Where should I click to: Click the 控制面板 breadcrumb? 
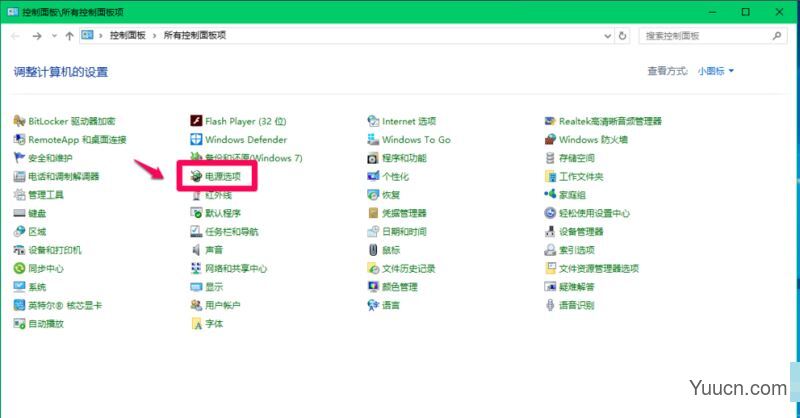click(128, 35)
